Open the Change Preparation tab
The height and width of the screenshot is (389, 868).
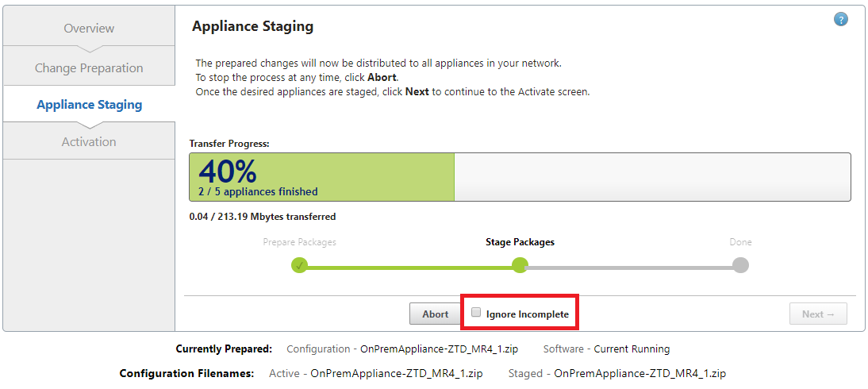pyautogui.click(x=89, y=67)
